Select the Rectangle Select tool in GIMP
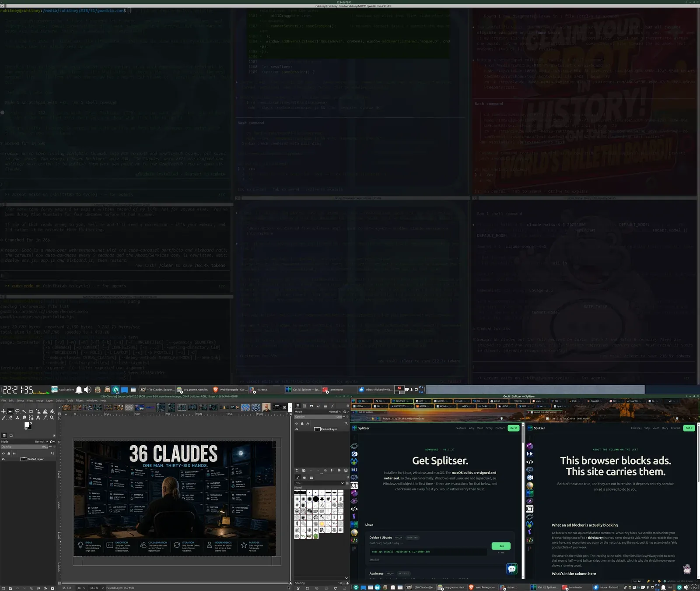The height and width of the screenshot is (591, 700). 10,412
